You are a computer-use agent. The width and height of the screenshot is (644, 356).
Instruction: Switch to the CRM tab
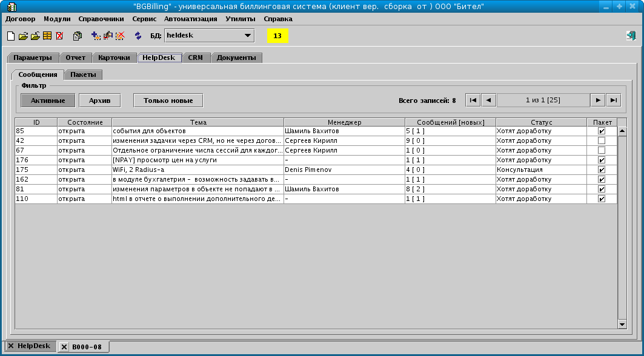click(196, 58)
